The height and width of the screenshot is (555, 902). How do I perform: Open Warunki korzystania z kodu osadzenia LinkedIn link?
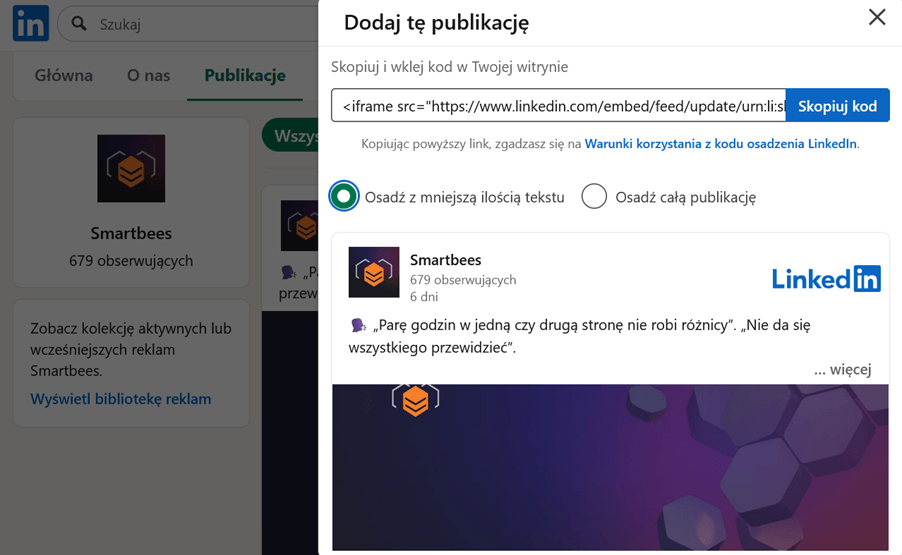(x=721, y=144)
